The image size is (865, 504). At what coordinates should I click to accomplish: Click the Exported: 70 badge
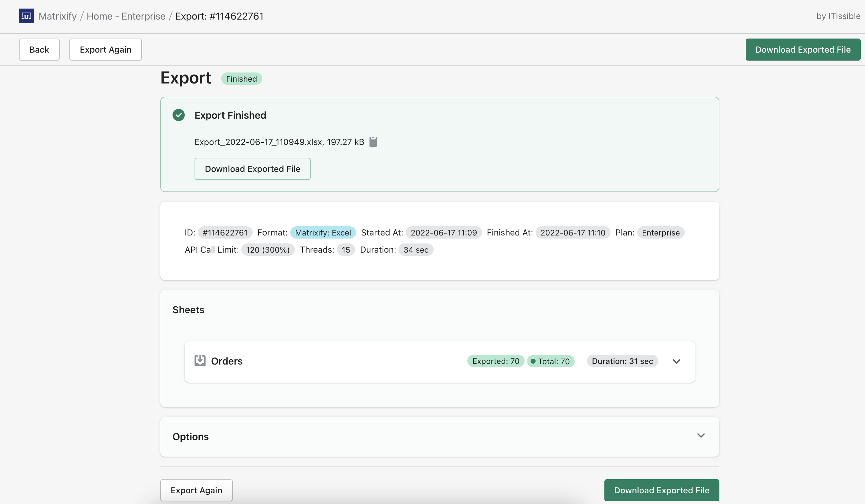(496, 361)
